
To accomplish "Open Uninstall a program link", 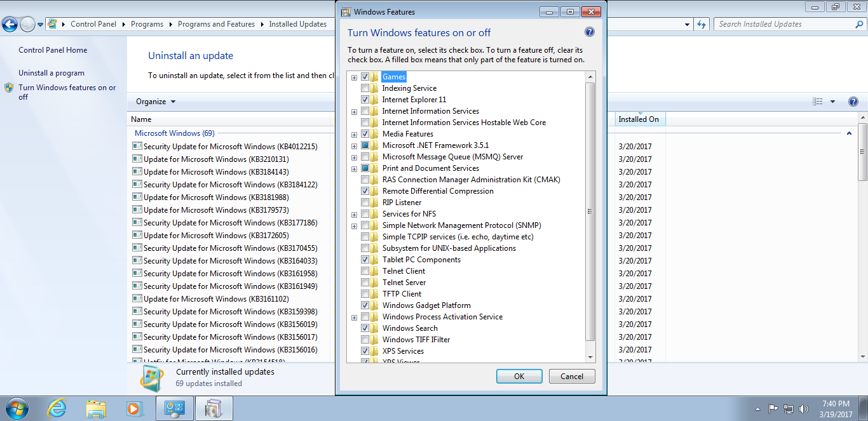I will [x=51, y=73].
